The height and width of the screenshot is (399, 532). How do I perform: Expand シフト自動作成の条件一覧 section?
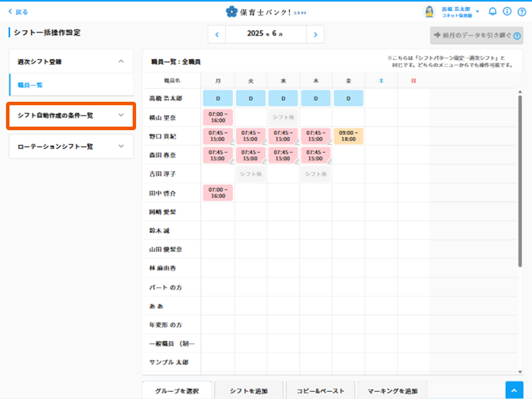point(70,116)
